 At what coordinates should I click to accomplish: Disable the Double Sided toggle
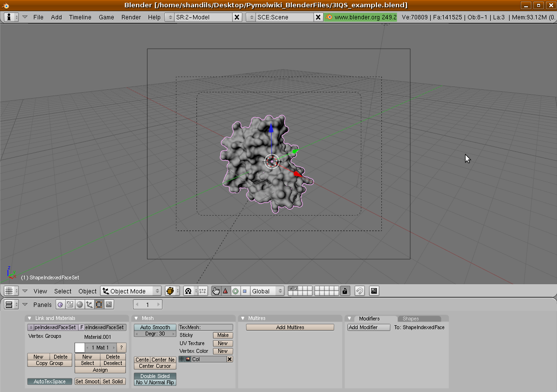(x=155, y=376)
